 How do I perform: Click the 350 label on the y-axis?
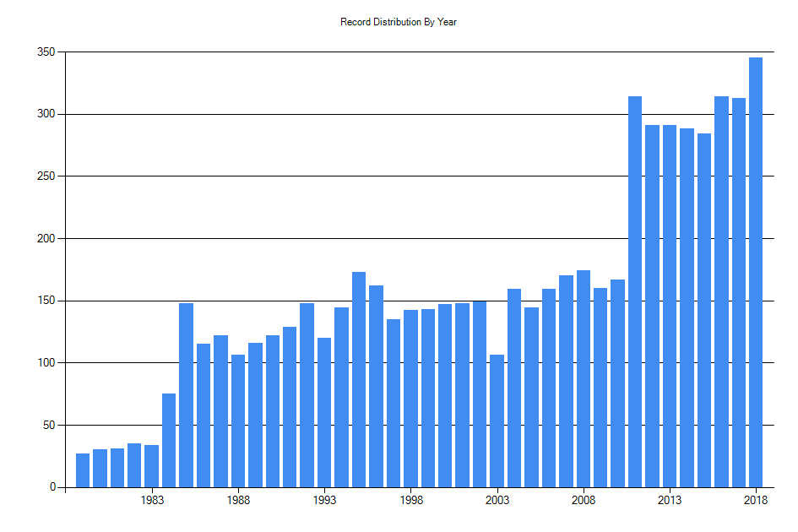[46, 52]
